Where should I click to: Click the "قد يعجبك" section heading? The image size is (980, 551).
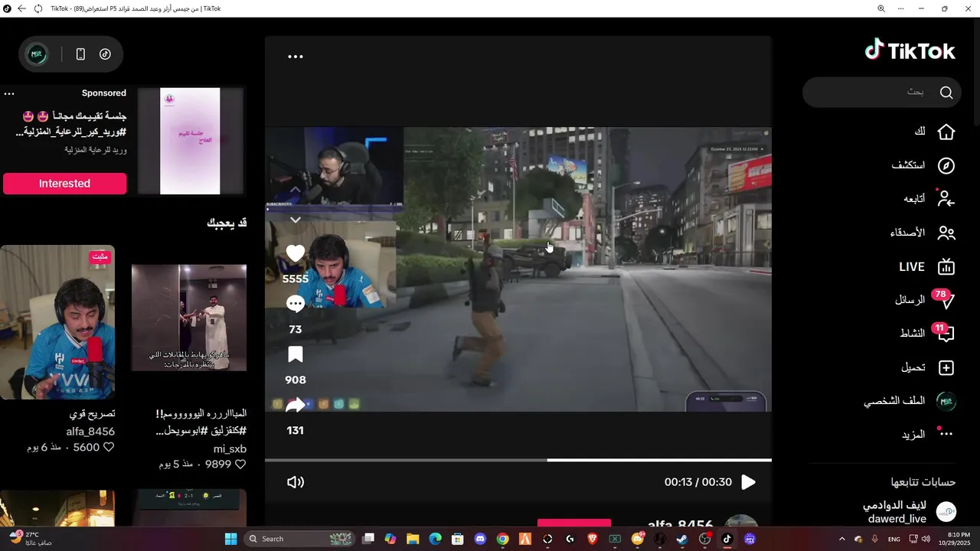(227, 223)
